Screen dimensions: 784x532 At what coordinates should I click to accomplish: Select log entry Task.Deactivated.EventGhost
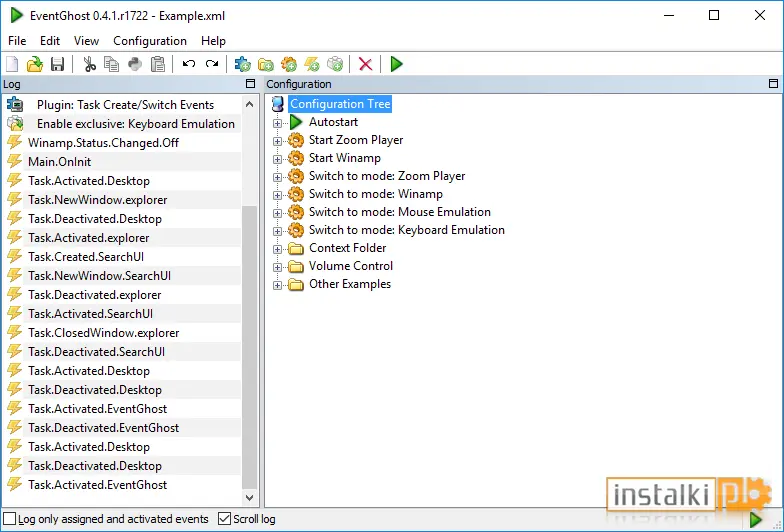(x=104, y=428)
